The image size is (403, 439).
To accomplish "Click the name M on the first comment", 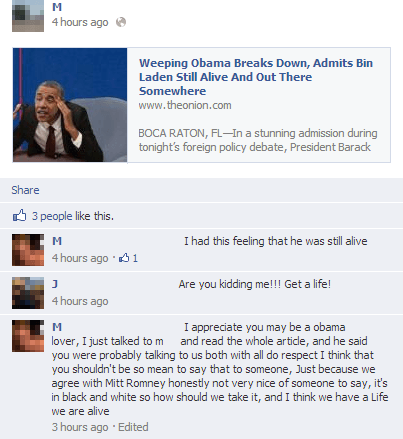I will [57, 241].
